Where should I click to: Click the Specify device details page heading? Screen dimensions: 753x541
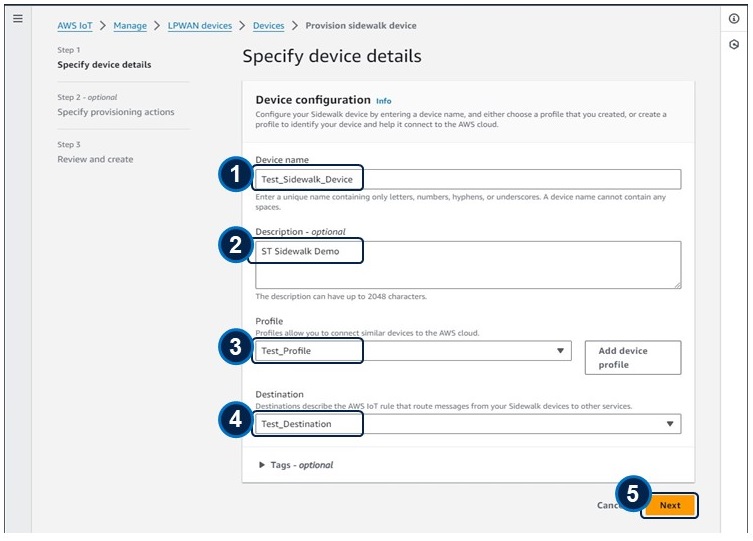point(332,57)
